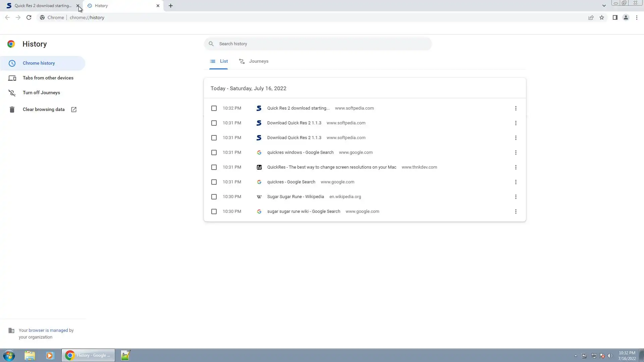Open actions menu for thnkdev QuickRes entry

coord(516,167)
